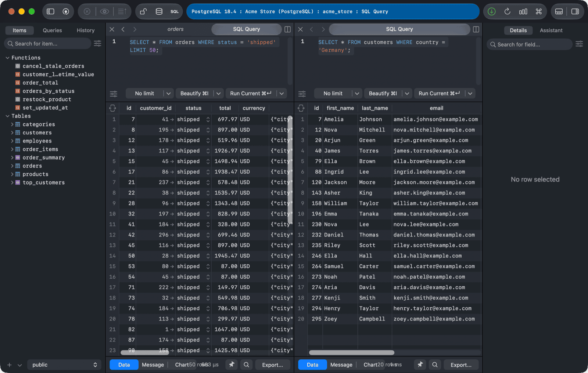Toggle the right sidebar panel icon
This screenshot has width=588, height=373.
click(575, 11)
